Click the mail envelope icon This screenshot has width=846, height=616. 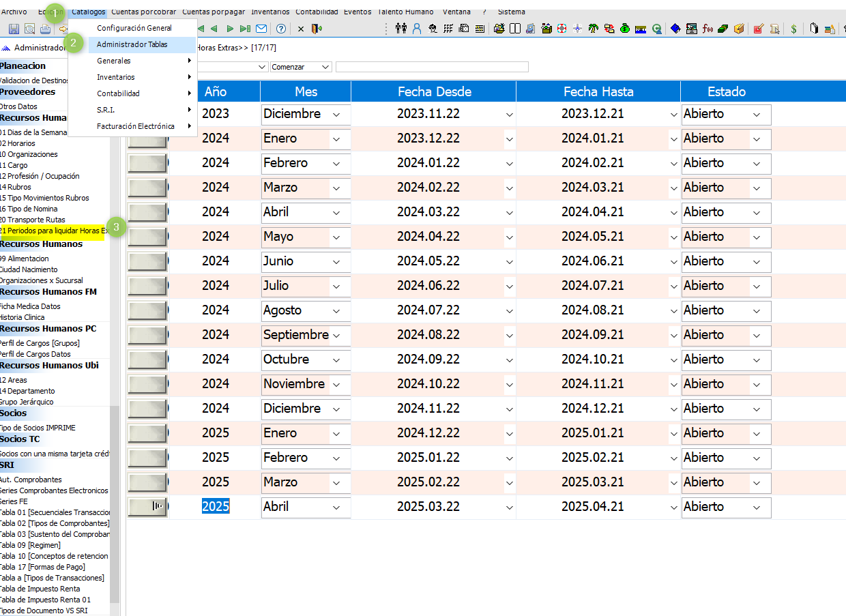(x=261, y=29)
